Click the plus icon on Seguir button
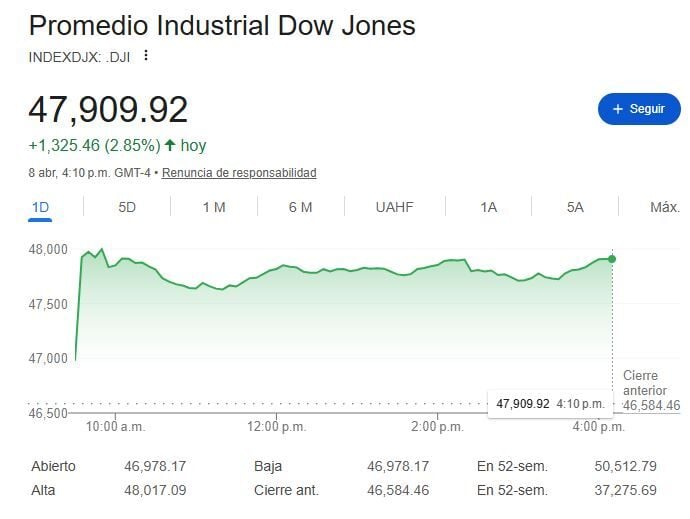Screen dimensions: 690x519 [617, 109]
